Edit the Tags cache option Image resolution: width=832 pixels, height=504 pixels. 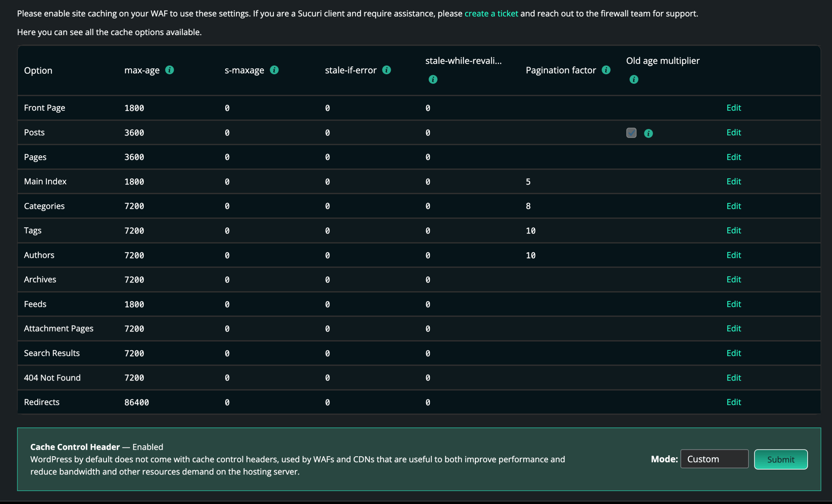tap(734, 231)
